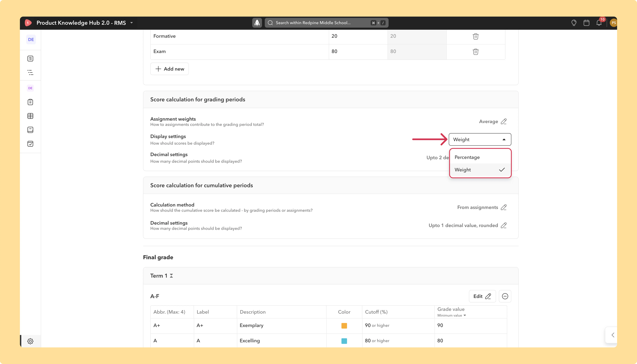637x364 pixels.
Task: Remove the A-F grade scale
Action: (x=505, y=296)
